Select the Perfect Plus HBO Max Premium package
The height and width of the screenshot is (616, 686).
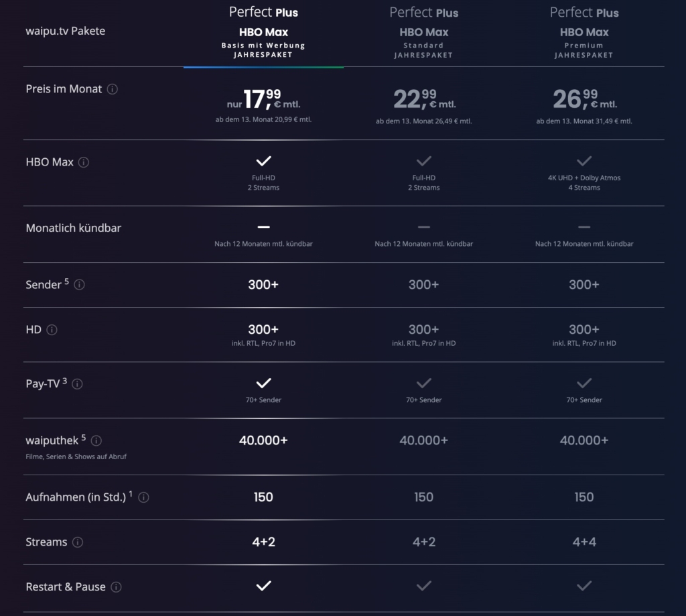[584, 32]
